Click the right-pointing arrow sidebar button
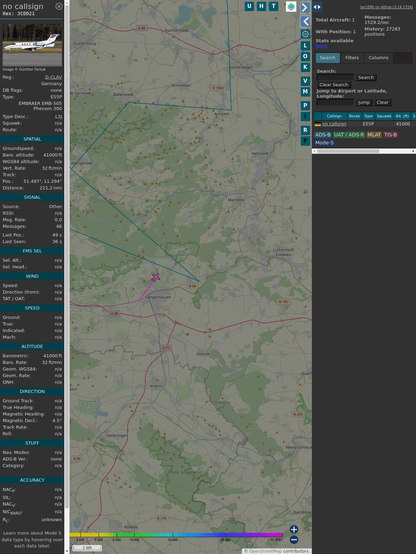Image resolution: width=416 pixels, height=554 pixels. tap(305, 7)
